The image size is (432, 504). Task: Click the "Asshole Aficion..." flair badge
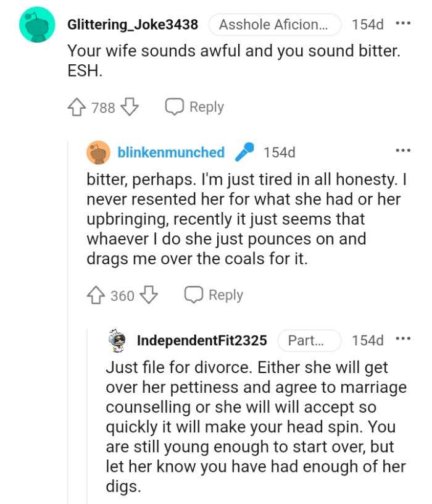click(x=275, y=25)
